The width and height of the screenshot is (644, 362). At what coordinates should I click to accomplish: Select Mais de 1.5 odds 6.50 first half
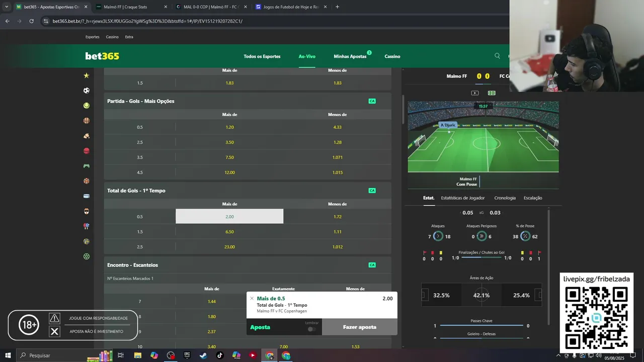(x=229, y=232)
